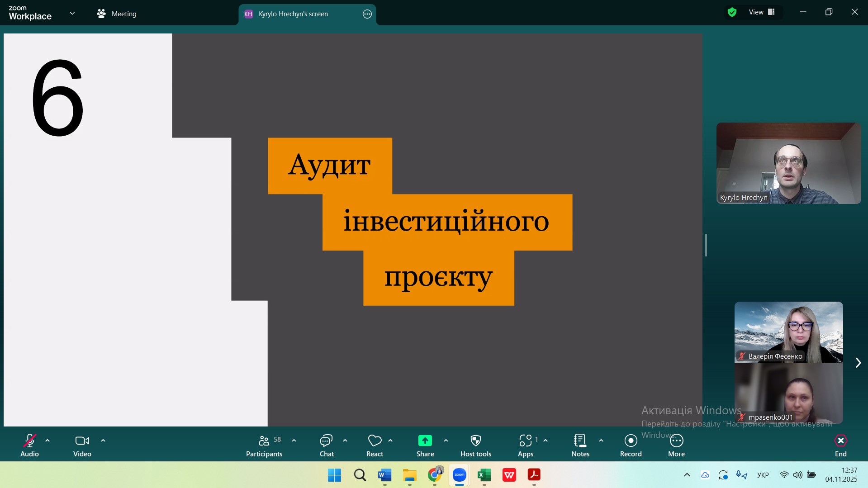Expand video options arrow next to Video
Screen dimensions: 868x488
point(103,441)
